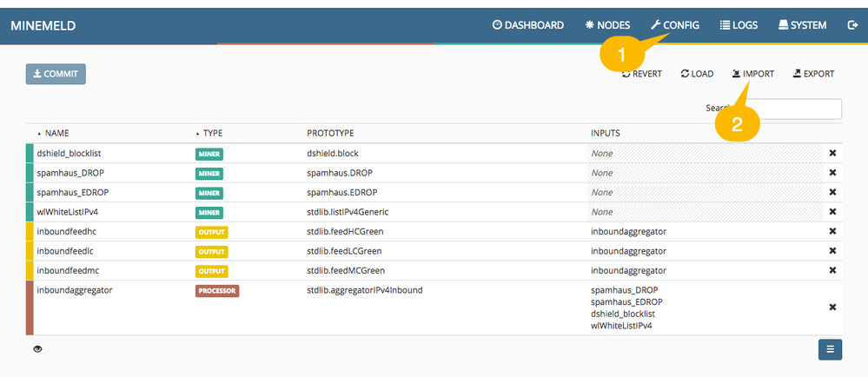Viewport: 868px width, 377px height.
Task: Click IMPORT to import configuration
Action: tap(753, 74)
